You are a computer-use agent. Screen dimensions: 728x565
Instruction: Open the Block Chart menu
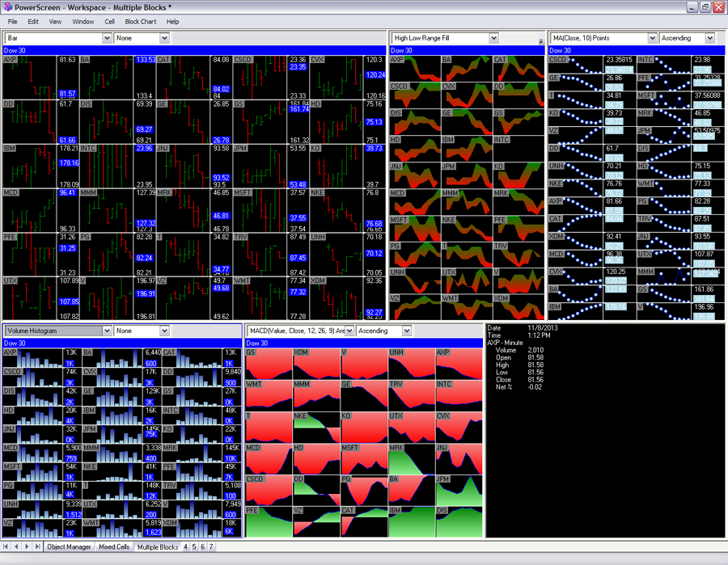141,22
